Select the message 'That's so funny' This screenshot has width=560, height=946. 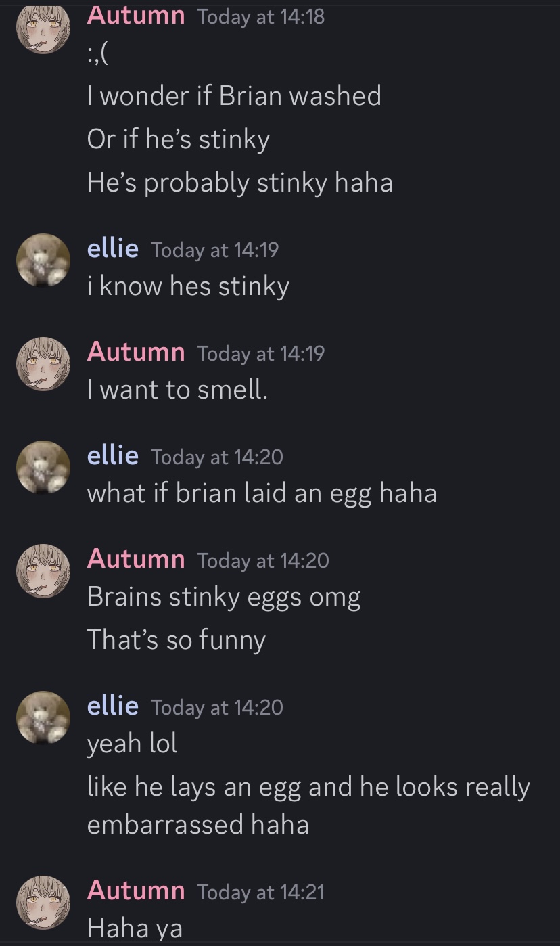[177, 640]
